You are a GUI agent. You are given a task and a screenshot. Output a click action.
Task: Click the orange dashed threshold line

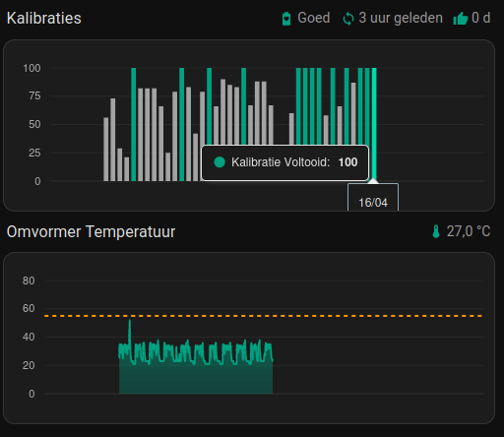click(x=264, y=316)
